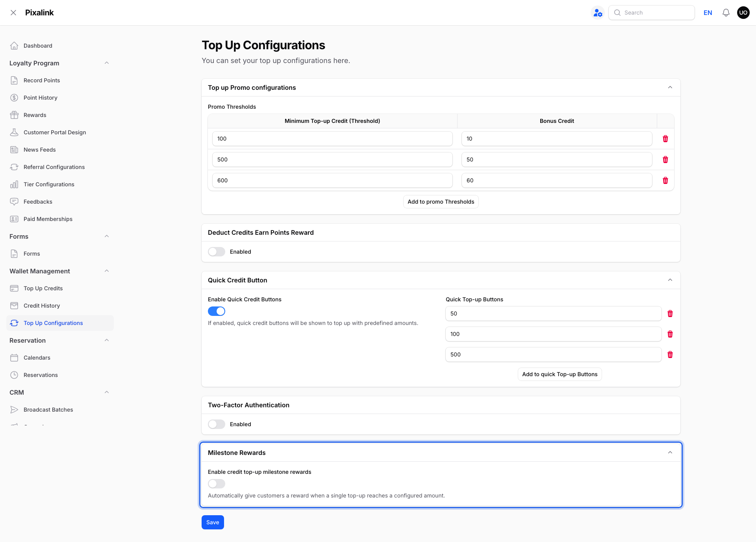The height and width of the screenshot is (542, 756).
Task: Enable credit top-up milestone rewards toggle
Action: tap(217, 484)
